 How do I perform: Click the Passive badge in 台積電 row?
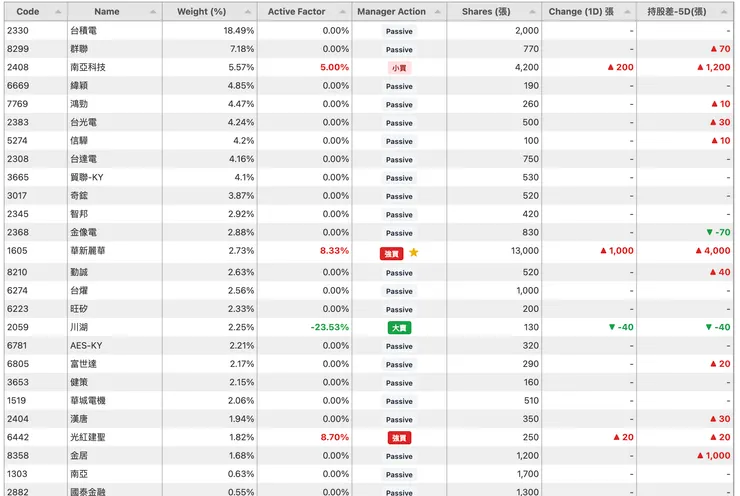coord(399,31)
